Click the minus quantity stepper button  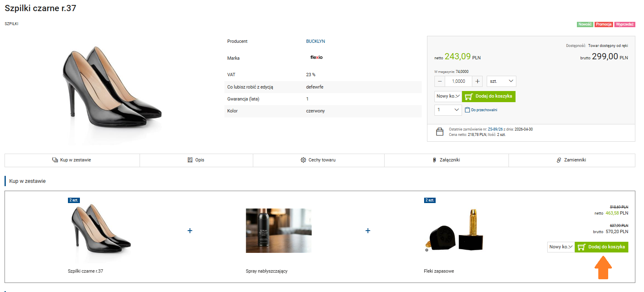440,81
